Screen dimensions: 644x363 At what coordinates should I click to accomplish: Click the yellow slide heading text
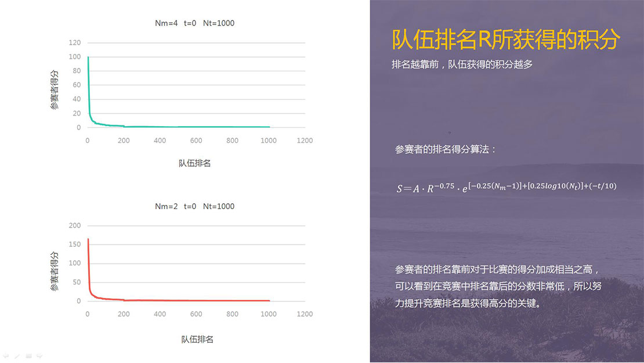click(506, 41)
